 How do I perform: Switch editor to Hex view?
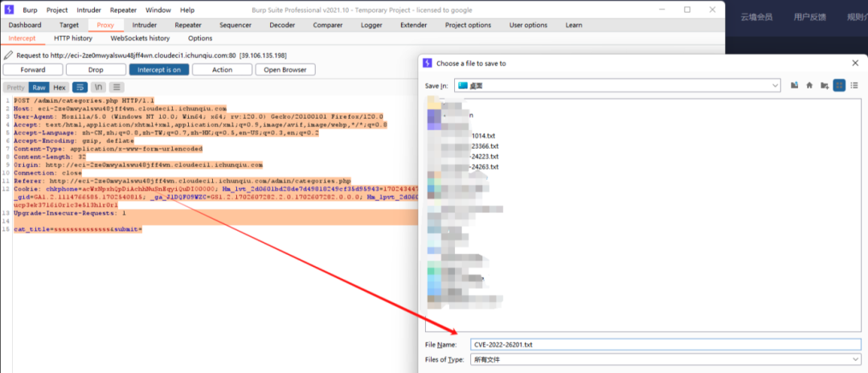(x=59, y=87)
